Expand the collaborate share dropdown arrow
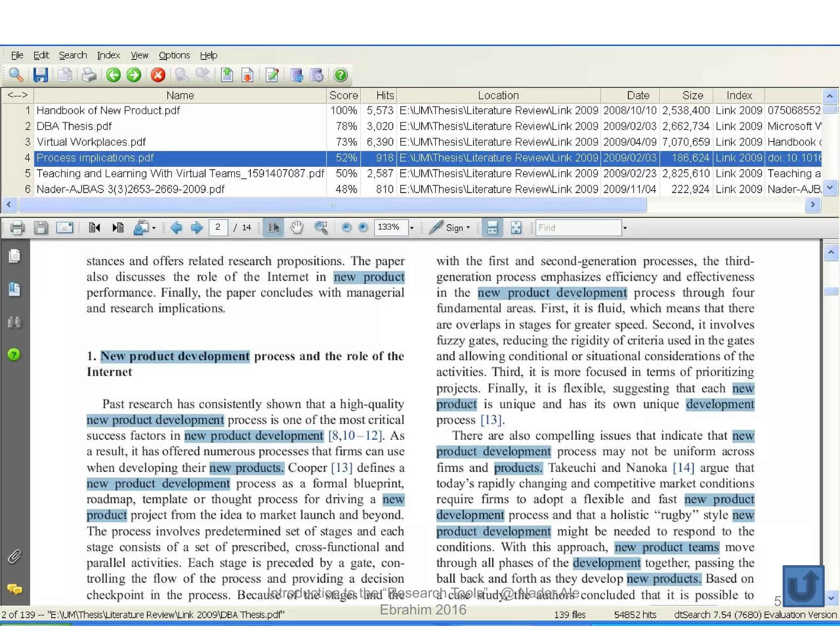This screenshot has height=630, width=840. [x=154, y=228]
